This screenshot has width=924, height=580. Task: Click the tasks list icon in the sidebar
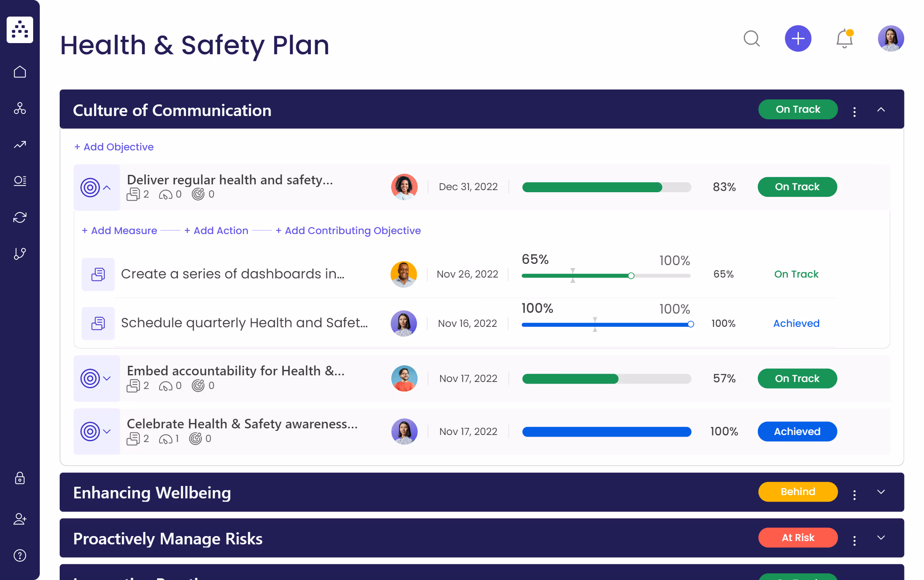[x=19, y=181]
